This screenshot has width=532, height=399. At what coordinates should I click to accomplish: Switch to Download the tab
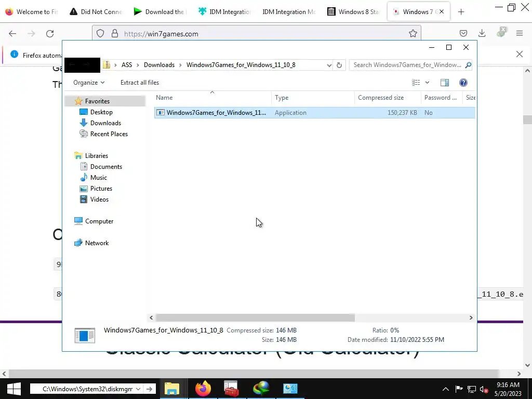click(160, 12)
